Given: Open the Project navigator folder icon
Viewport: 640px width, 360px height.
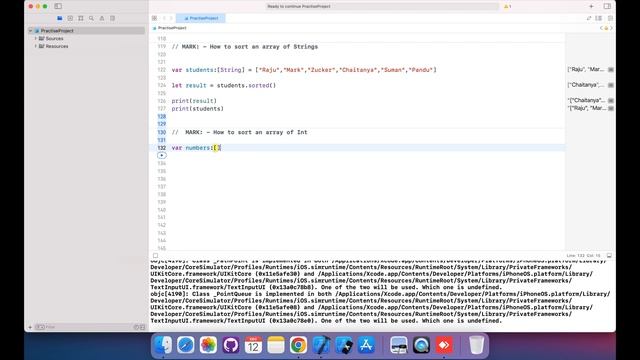Looking at the screenshot, I should pyautogui.click(x=60, y=18).
